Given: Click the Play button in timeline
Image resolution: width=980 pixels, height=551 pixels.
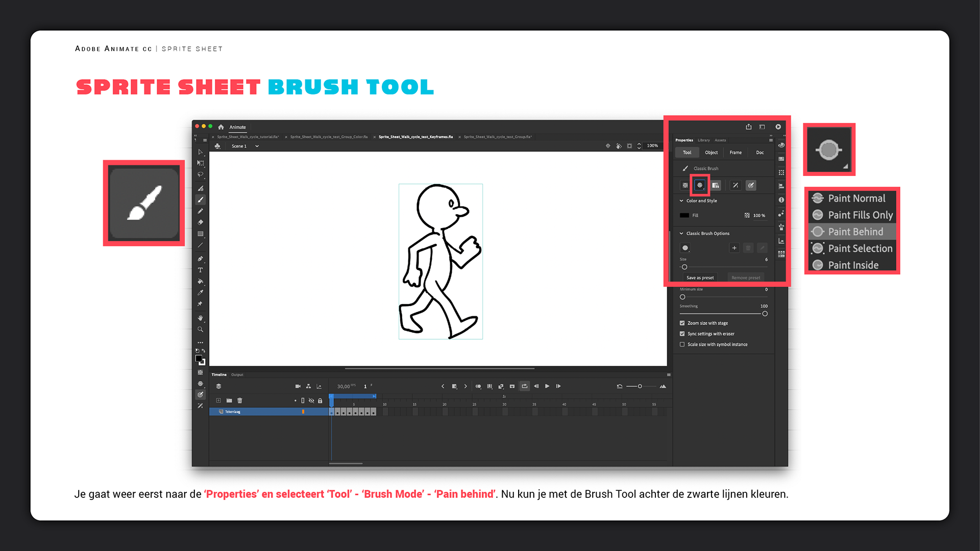Looking at the screenshot, I should (x=547, y=386).
